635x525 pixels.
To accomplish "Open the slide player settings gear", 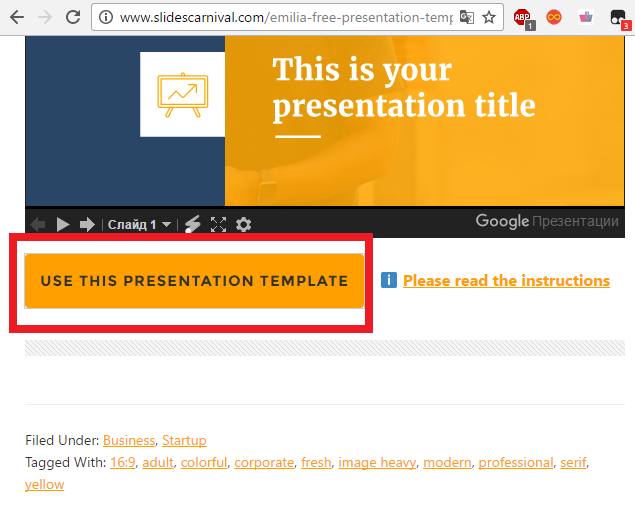I will pos(243,225).
